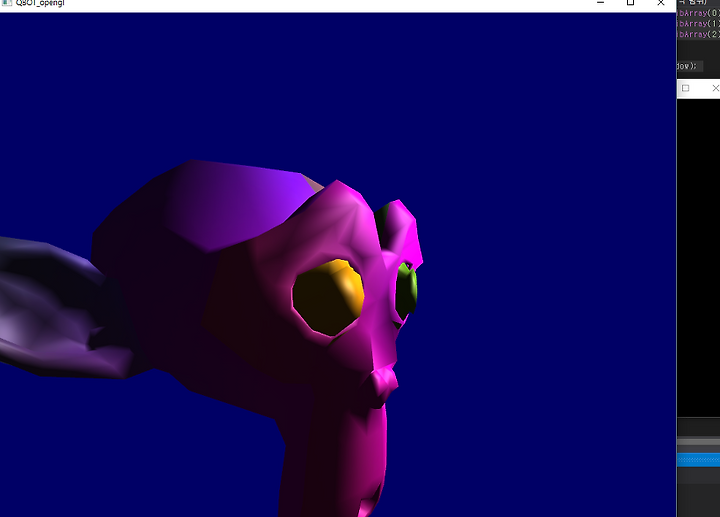The image size is (720, 517).
Task: Maximize the OpenGL render window
Action: pyautogui.click(x=630, y=3)
